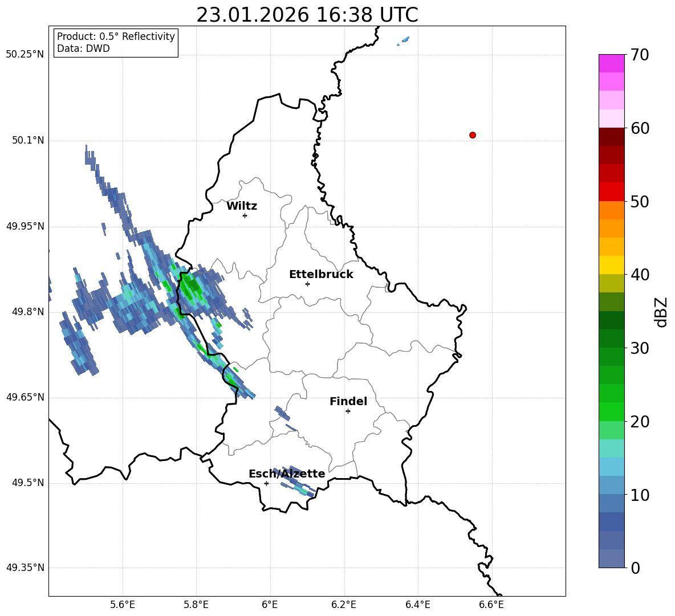675x616 pixels.
Task: Click the colorbar tick label '40'
Action: (640, 275)
